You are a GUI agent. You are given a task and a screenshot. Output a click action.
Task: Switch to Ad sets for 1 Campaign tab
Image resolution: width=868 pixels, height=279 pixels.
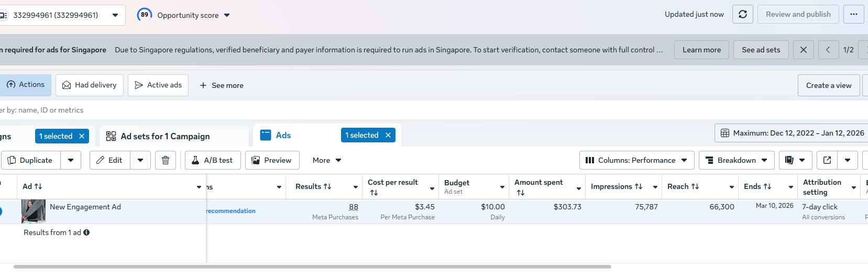pos(165,136)
